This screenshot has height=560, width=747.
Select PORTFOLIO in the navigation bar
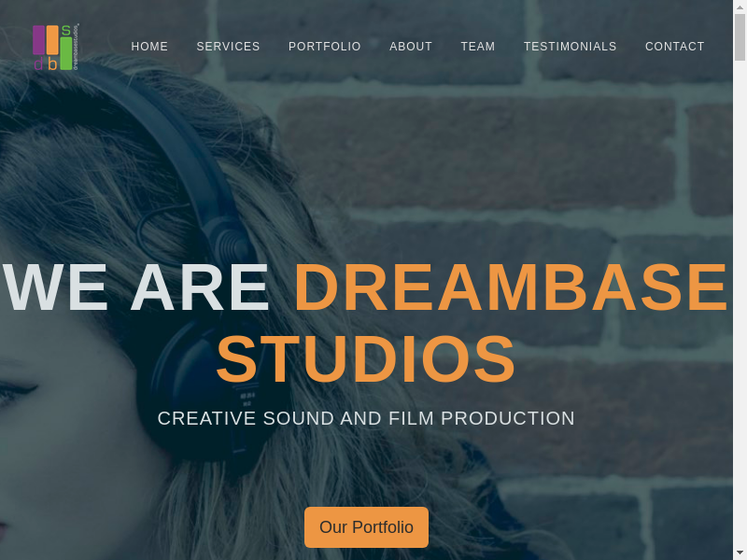(x=324, y=46)
